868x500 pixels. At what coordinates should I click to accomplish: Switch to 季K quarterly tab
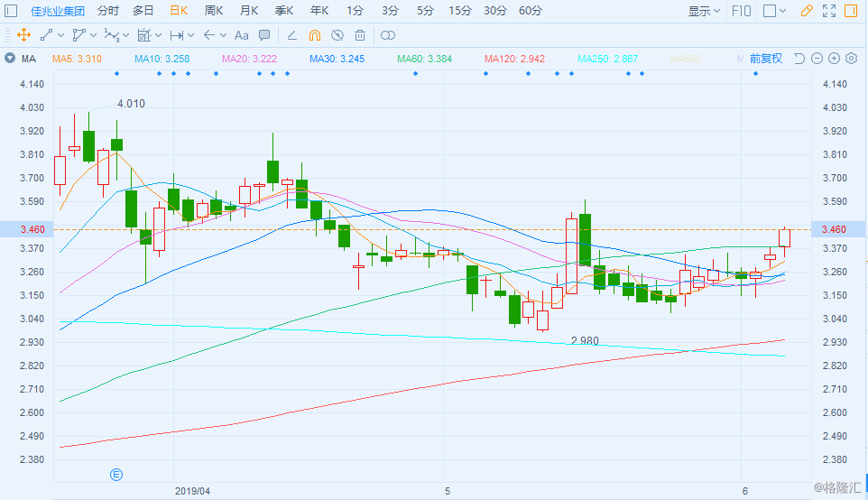(284, 11)
